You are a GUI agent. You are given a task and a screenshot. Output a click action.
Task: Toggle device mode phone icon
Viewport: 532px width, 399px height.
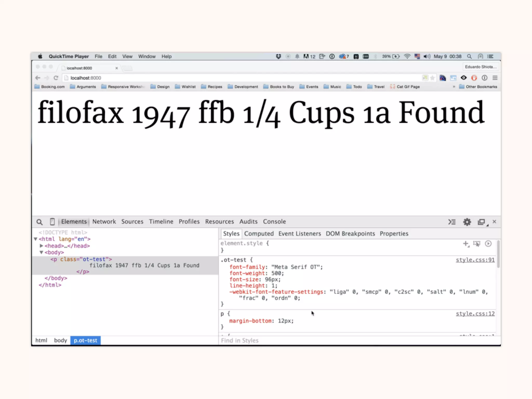point(52,222)
